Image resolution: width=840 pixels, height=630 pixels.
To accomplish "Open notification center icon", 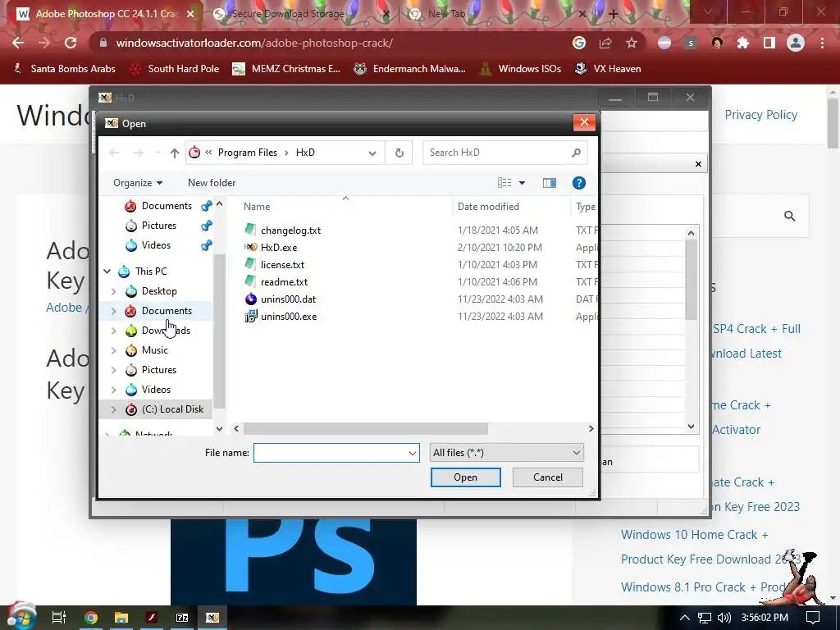I will pos(813,618).
